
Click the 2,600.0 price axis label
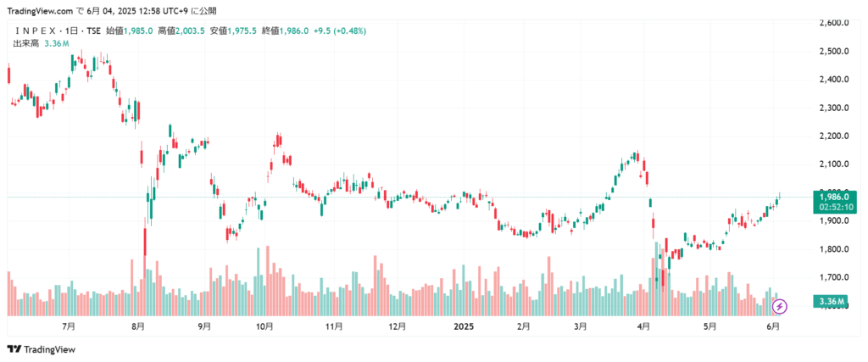(834, 23)
